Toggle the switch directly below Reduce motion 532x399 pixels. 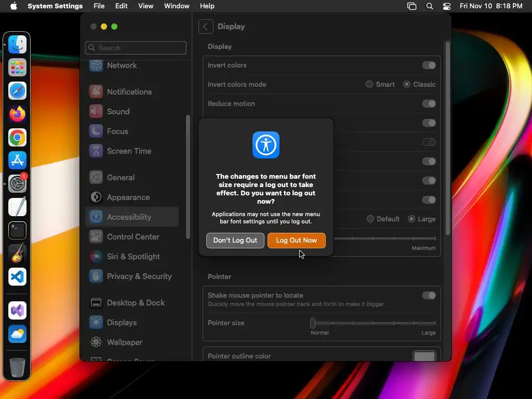tap(429, 123)
